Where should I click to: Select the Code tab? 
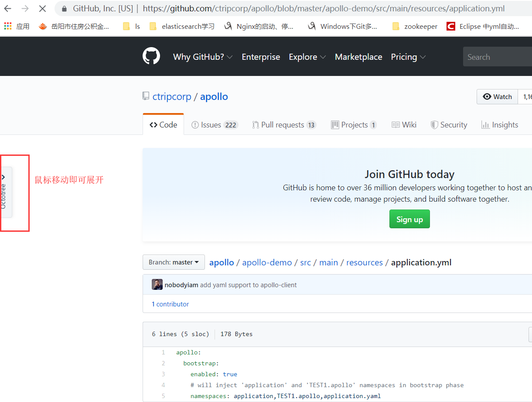click(x=164, y=124)
